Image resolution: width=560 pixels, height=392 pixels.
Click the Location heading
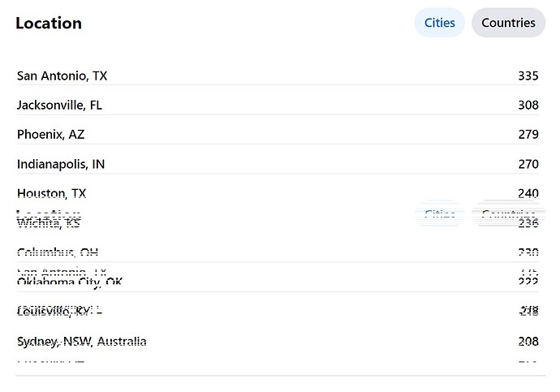49,24
